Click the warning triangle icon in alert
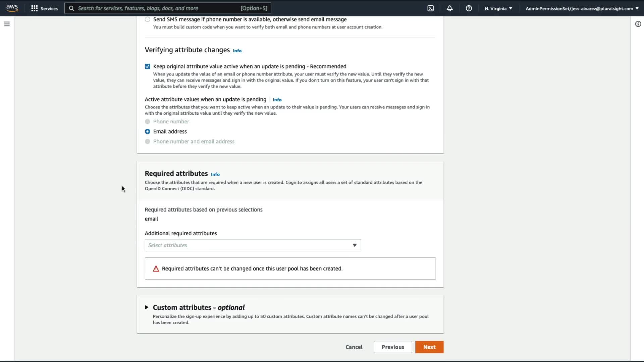Screen dimensions: 644x362 click(156, 268)
